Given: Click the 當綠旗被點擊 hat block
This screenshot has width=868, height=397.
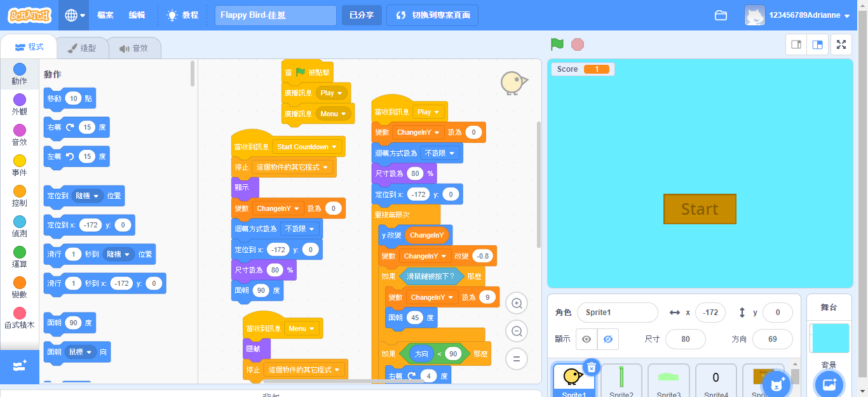Looking at the screenshot, I should 308,72.
